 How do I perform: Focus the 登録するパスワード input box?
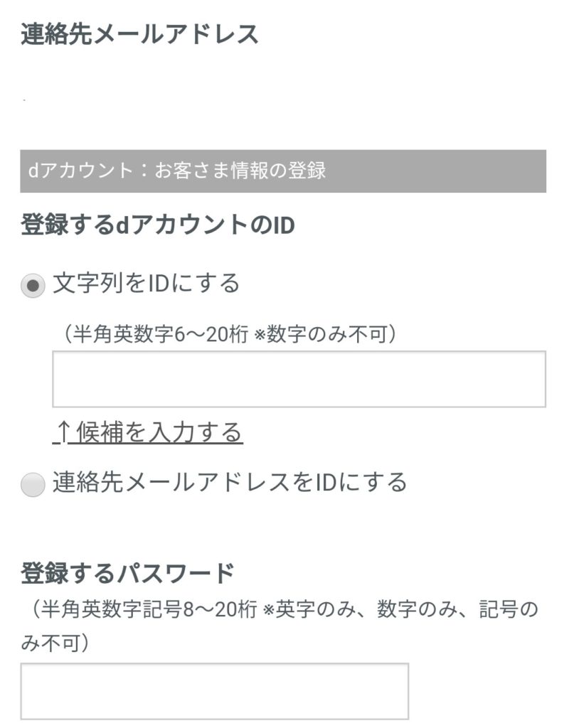coord(214,691)
